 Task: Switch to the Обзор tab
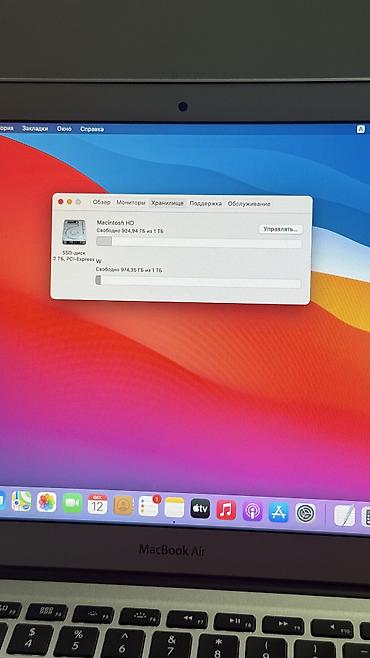click(x=102, y=202)
